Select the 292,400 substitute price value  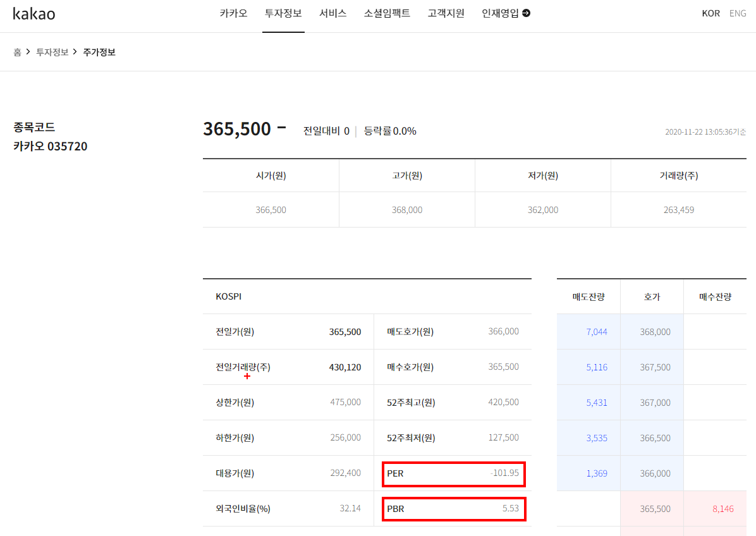pyautogui.click(x=345, y=473)
